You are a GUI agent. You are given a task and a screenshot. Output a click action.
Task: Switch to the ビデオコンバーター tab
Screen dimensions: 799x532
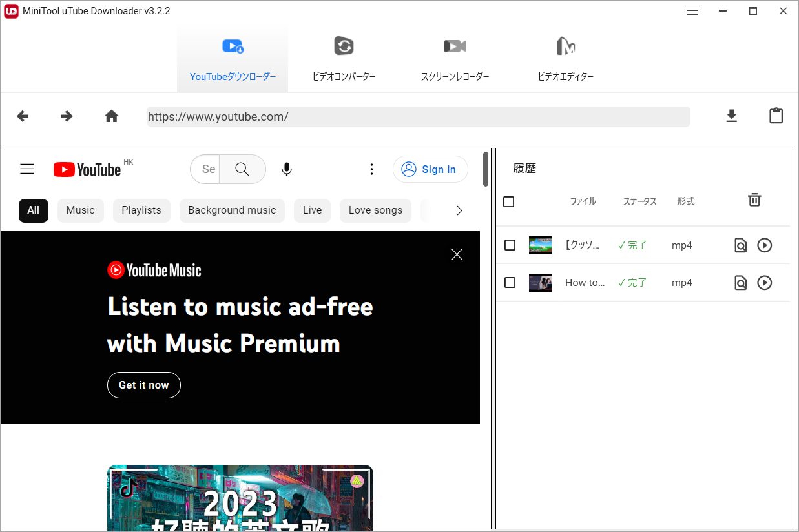[x=344, y=59]
